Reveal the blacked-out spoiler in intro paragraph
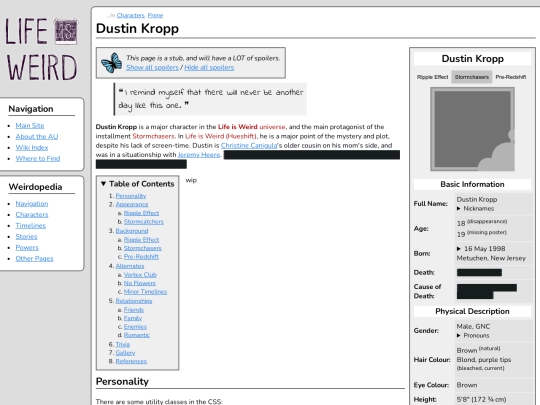 coord(312,155)
